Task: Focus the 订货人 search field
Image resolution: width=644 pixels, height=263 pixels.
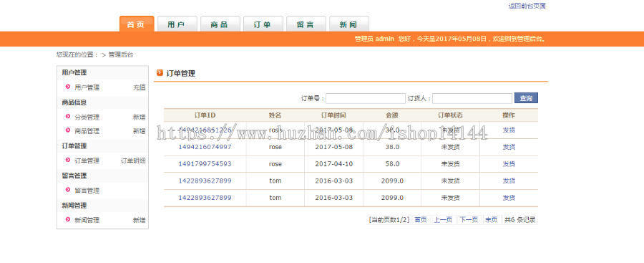Action: pos(472,98)
